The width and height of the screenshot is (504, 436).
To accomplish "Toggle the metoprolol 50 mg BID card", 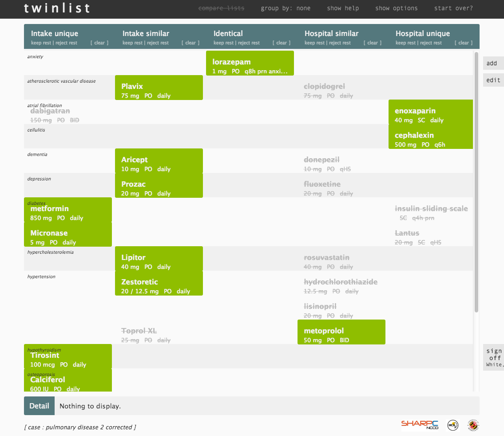I will coord(341,332).
